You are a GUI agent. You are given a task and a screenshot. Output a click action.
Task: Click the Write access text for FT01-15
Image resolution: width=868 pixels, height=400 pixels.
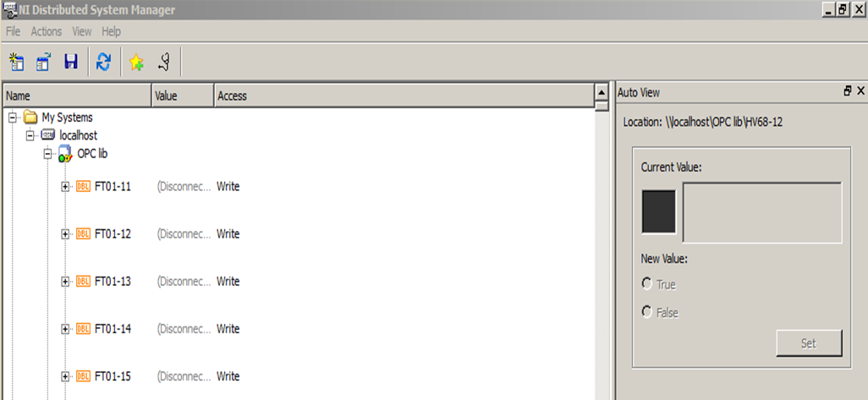click(228, 377)
